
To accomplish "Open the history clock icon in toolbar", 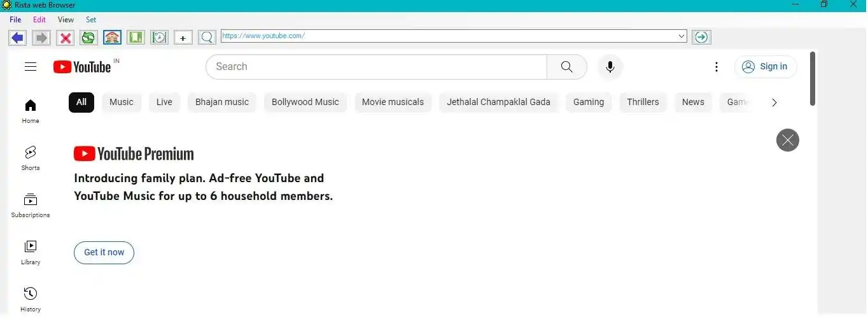I will [159, 38].
